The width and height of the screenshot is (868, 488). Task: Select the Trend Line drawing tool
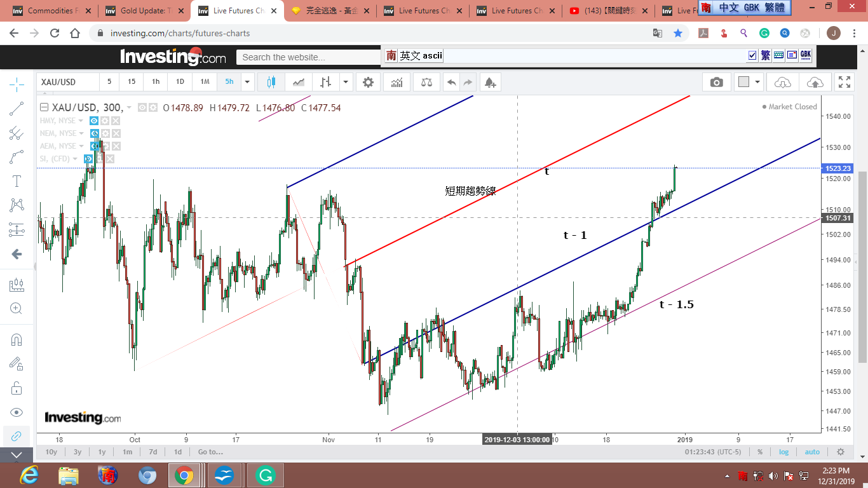[17, 109]
